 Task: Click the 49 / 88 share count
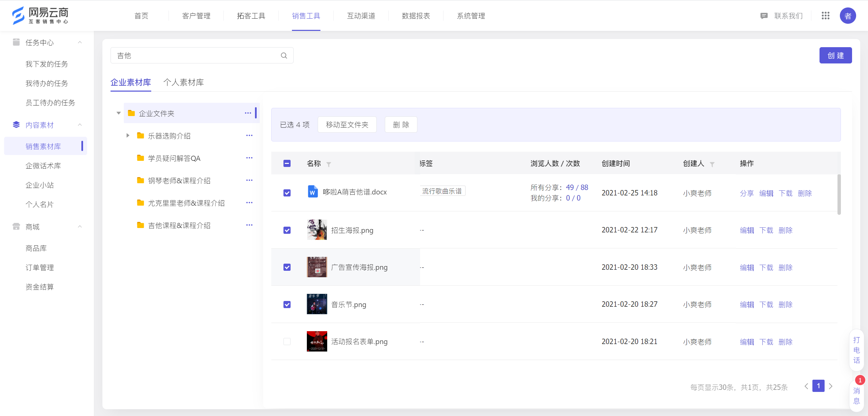pyautogui.click(x=577, y=187)
